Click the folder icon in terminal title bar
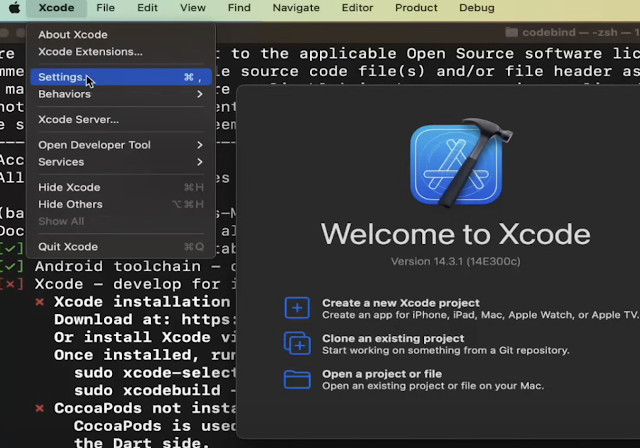The image size is (640, 448). pos(511,32)
